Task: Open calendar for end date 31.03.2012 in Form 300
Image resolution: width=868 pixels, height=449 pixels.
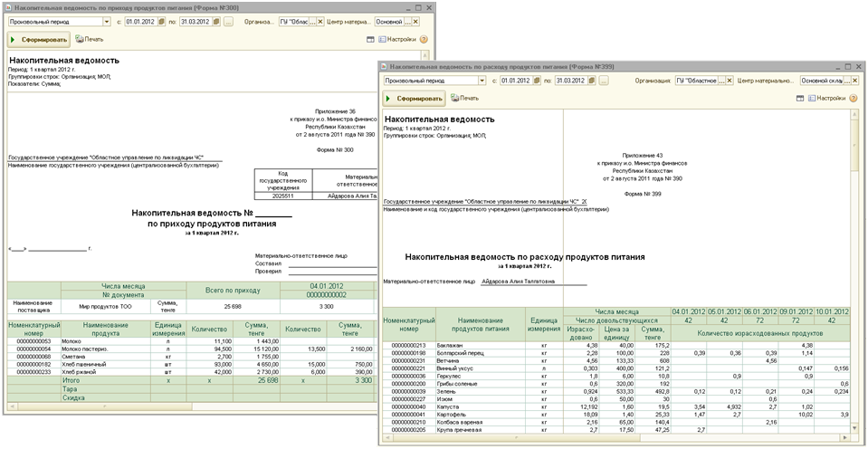Action: coord(217,21)
